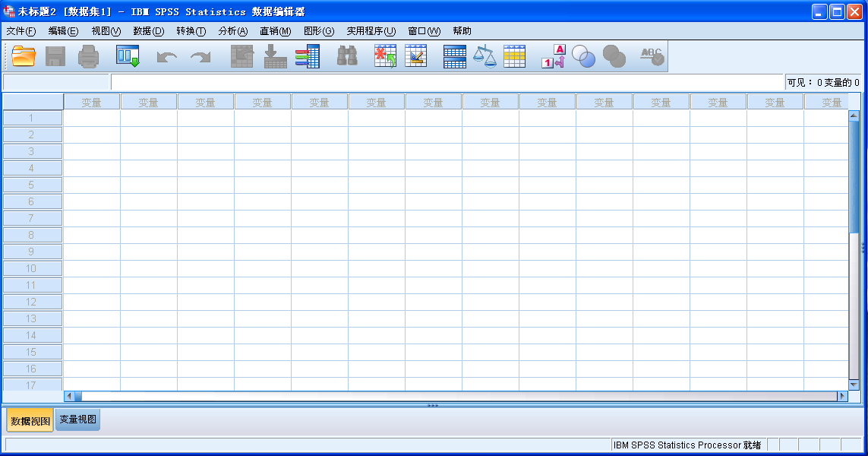Split file toolbar icon
The height and width of the screenshot is (456, 868).
tap(454, 56)
